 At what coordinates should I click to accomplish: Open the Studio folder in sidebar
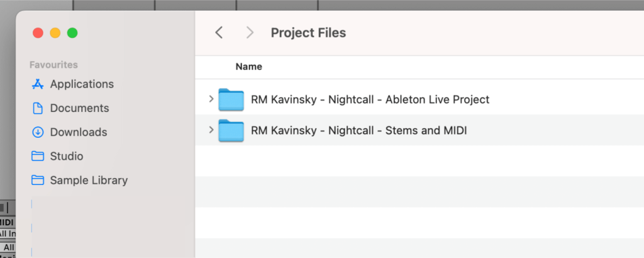pos(57,157)
